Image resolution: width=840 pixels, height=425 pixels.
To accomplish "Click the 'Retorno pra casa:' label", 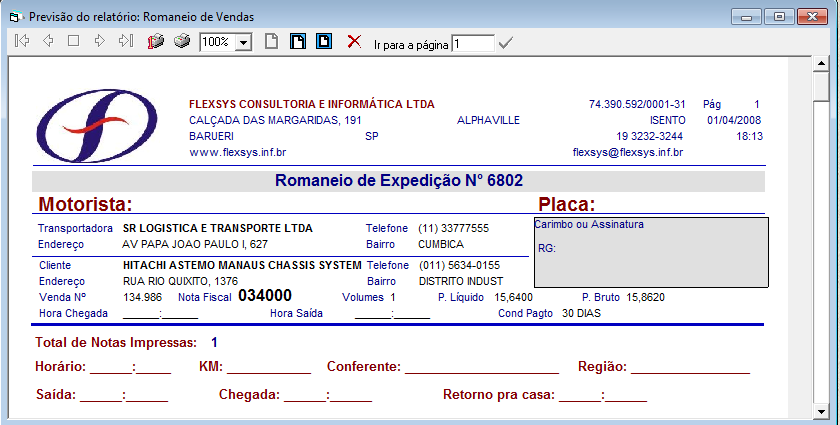I will coord(499,395).
